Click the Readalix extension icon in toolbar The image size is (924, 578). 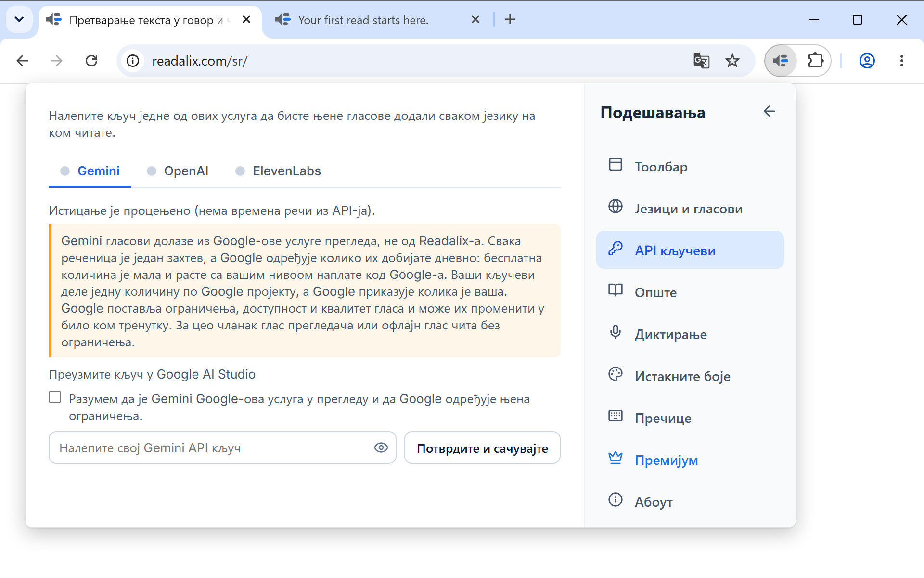[781, 61]
